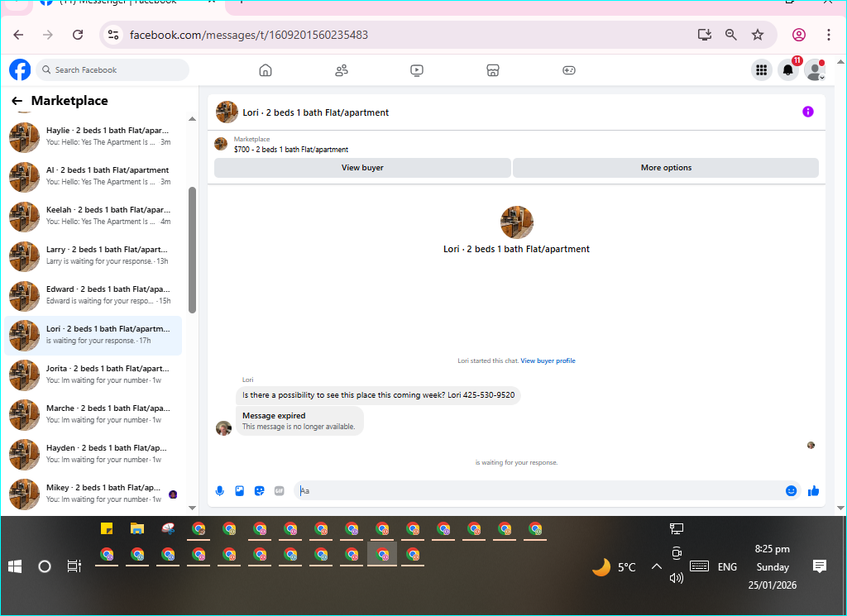Select Lori's highlighted conversation row
This screenshot has height=616, width=847.
coord(93,335)
